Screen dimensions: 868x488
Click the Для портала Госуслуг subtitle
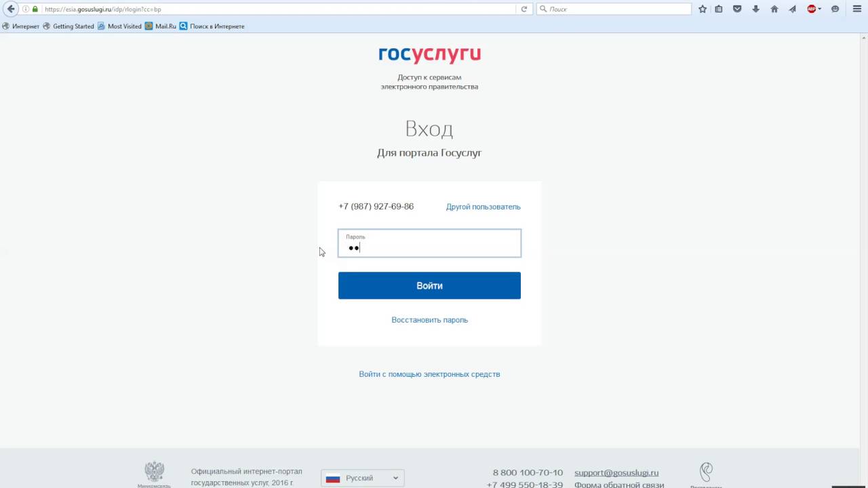[429, 153]
